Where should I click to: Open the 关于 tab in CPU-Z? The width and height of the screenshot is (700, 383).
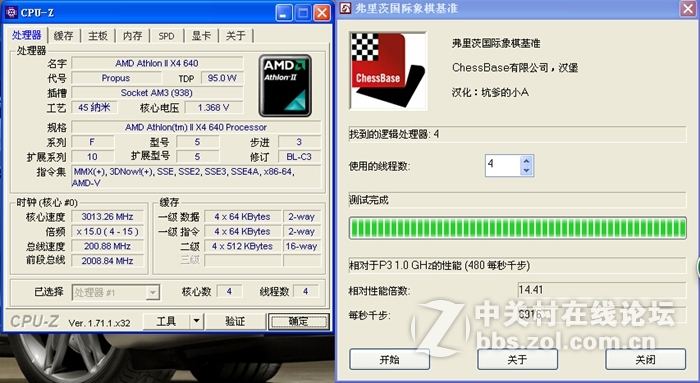click(x=236, y=36)
